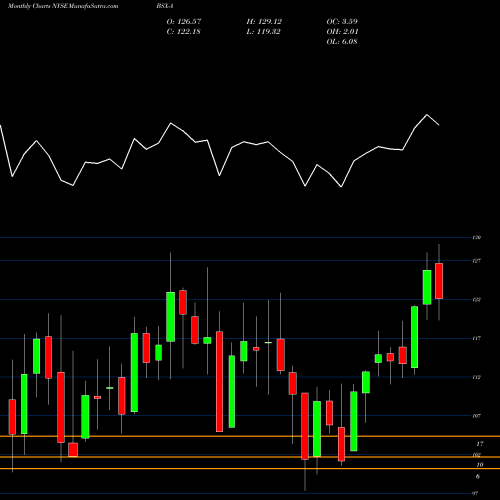This screenshot has width=500, height=500.
Task: Click the open price value O: 126.57
Action: [184, 22]
